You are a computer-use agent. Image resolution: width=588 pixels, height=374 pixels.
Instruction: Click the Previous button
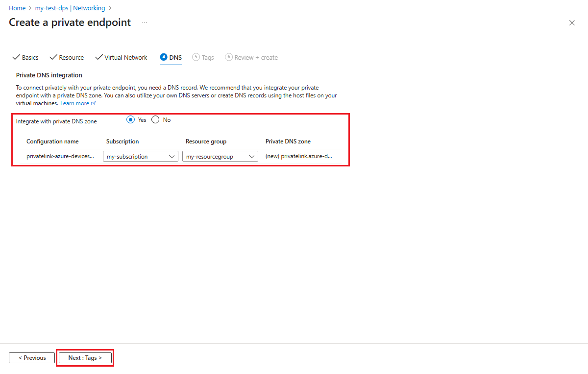click(31, 357)
